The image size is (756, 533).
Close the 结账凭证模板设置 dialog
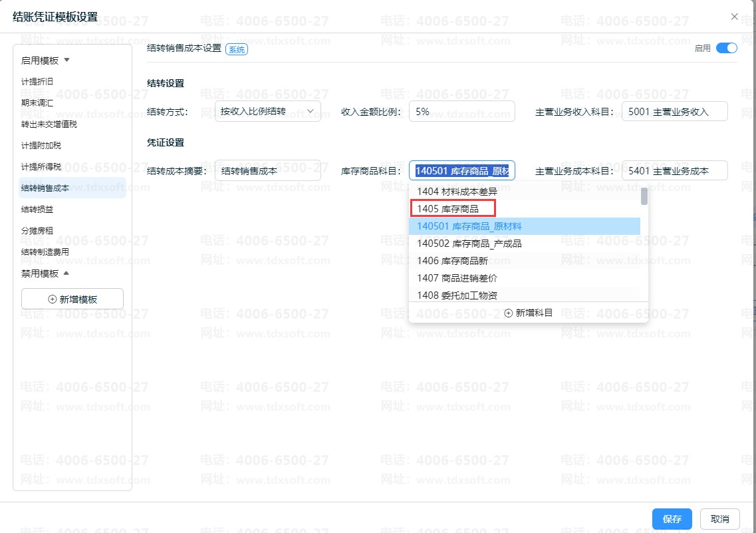coord(734,16)
